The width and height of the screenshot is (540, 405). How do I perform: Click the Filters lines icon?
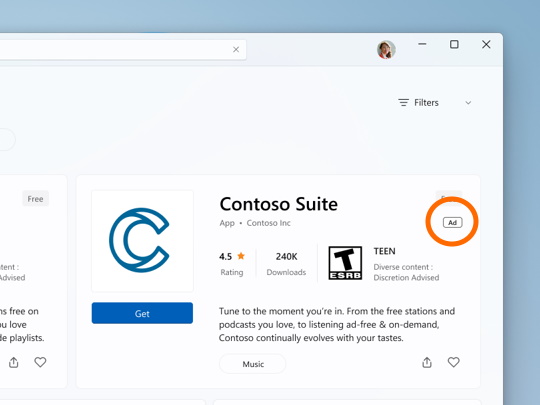403,103
